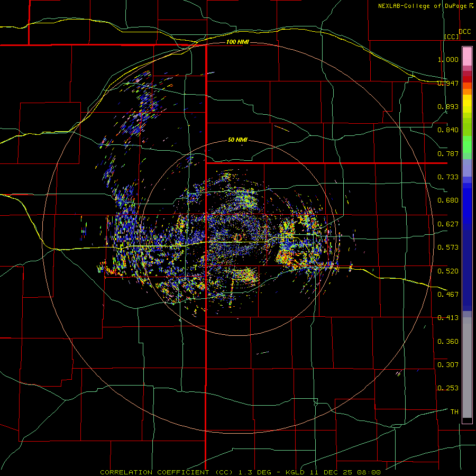Click the 0.360 color scale value
This screenshot has width=476, height=476.
coord(448,342)
